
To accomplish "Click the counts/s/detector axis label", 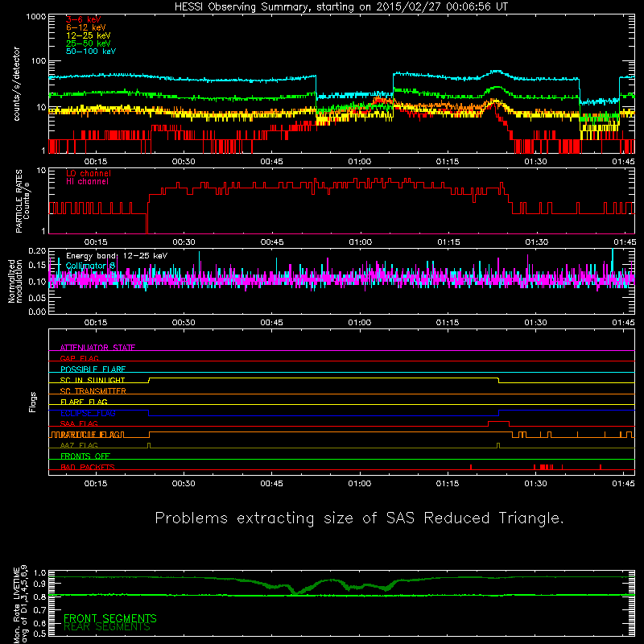I will (17, 84).
